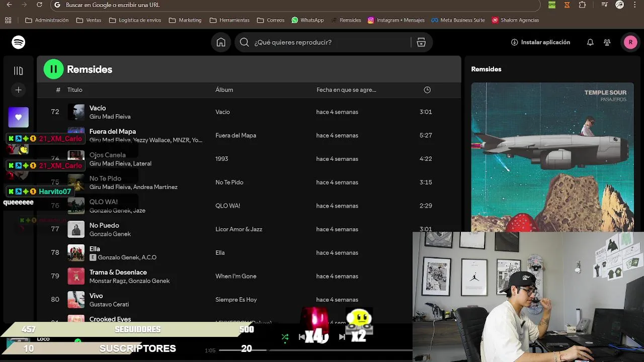Open the Marketing bookmarks folder
The width and height of the screenshot is (644, 362).
(x=185, y=20)
